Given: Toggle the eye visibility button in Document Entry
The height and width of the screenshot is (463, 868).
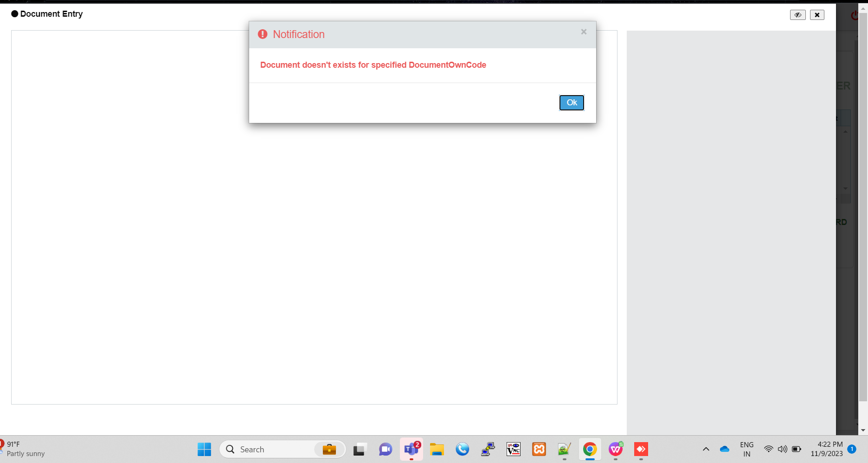Looking at the screenshot, I should [x=798, y=15].
